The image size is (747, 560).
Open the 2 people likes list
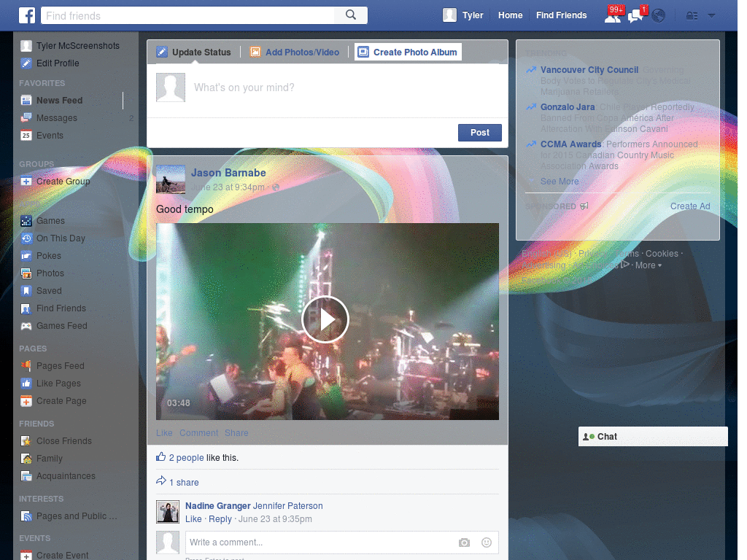[186, 458]
